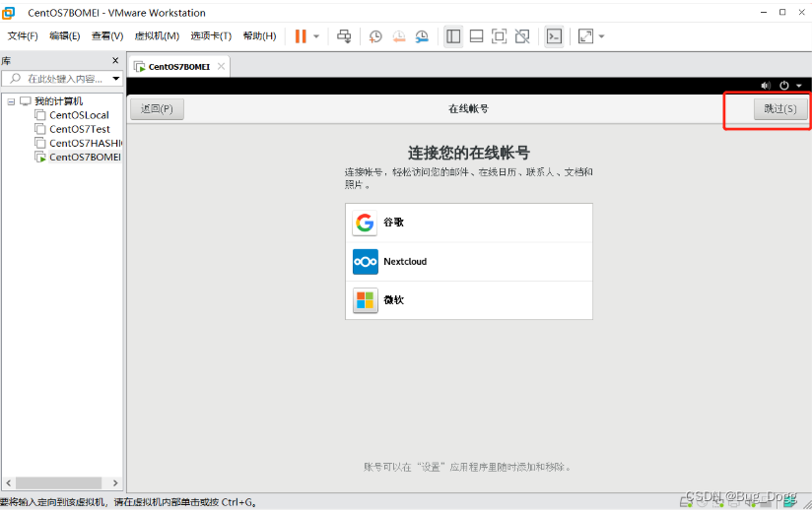Screen dimensions: 812x513
Task: Click the VMware Workstation app icon
Action: pos(8,13)
